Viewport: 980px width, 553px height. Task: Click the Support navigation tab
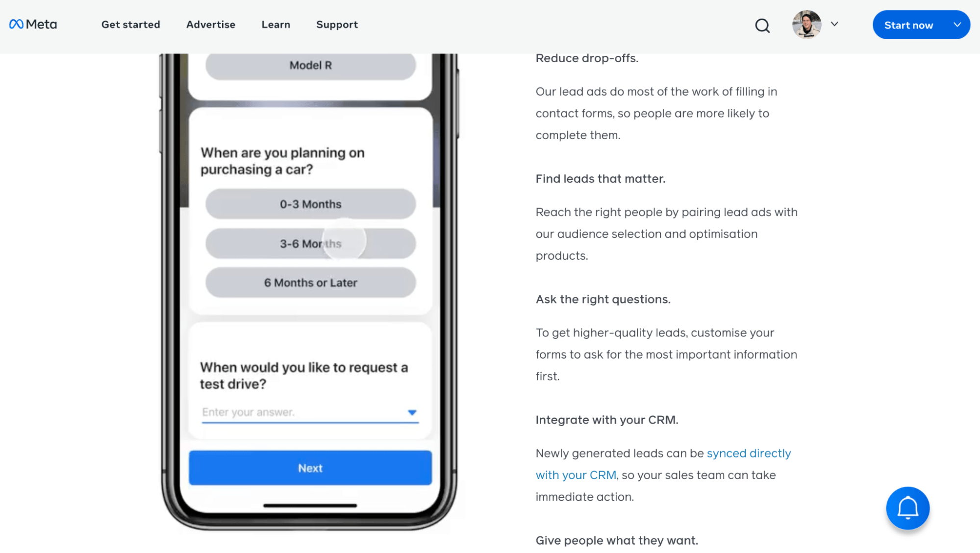336,24
